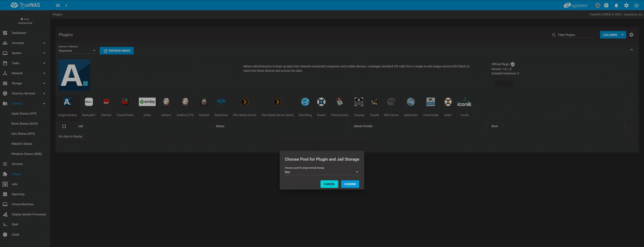The image size is (644, 247).
Task: Collapse the Sharing sidebar menu
Action: (25, 104)
